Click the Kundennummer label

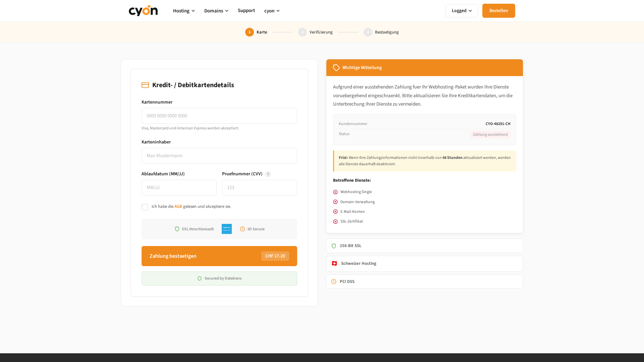tap(353, 124)
